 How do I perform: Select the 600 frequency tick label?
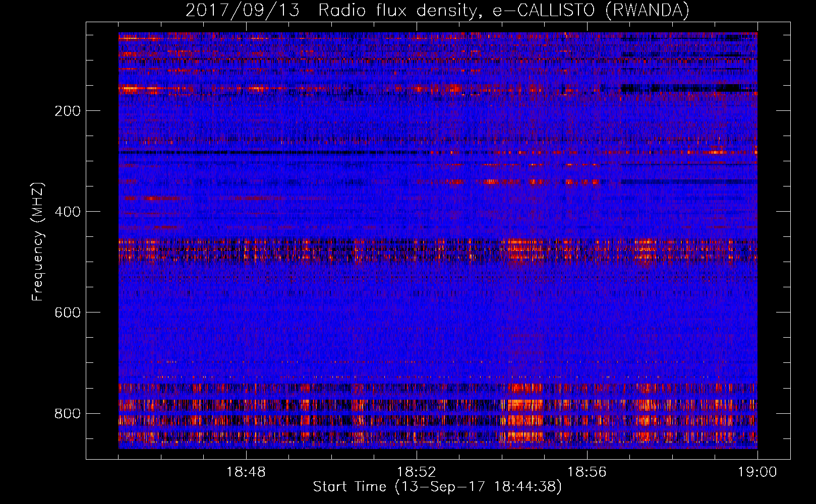pyautogui.click(x=68, y=312)
